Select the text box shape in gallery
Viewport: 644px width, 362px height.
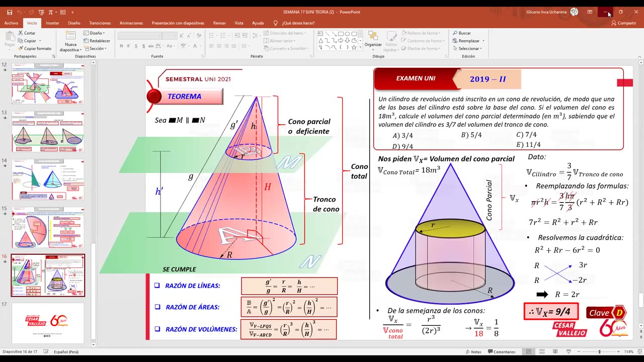click(321, 34)
